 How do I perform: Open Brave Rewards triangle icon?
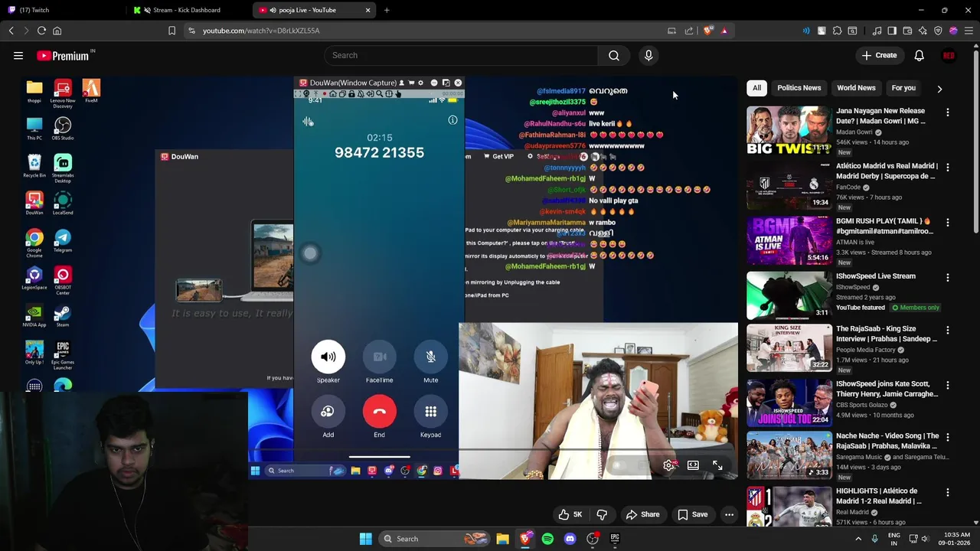click(x=724, y=31)
